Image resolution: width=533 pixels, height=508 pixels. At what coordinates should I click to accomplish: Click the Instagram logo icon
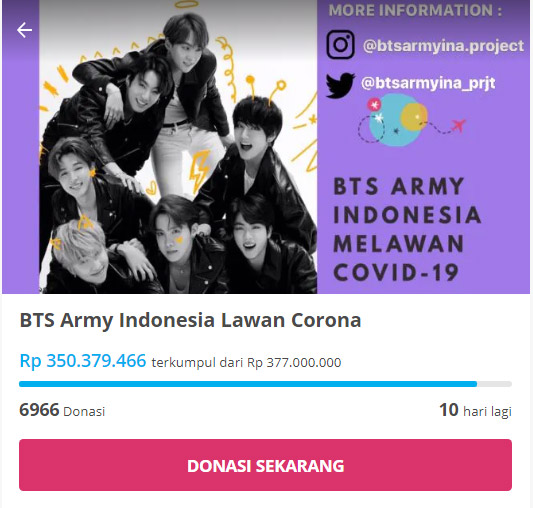pos(340,45)
